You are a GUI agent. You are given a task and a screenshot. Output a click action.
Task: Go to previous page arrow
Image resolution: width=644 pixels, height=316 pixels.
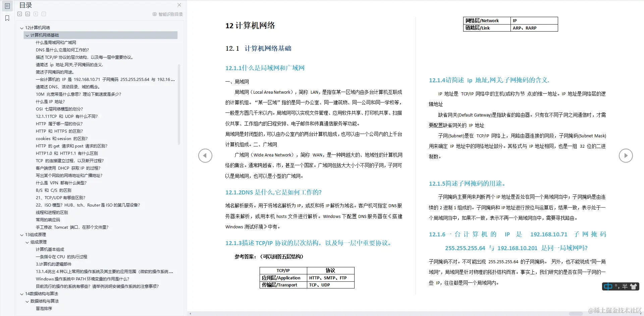(x=205, y=155)
